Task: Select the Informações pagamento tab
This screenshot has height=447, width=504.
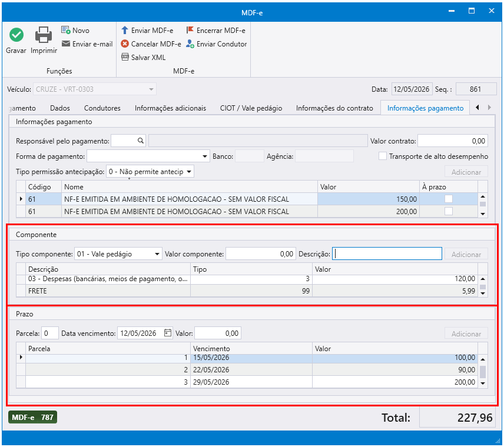Action: coord(425,108)
